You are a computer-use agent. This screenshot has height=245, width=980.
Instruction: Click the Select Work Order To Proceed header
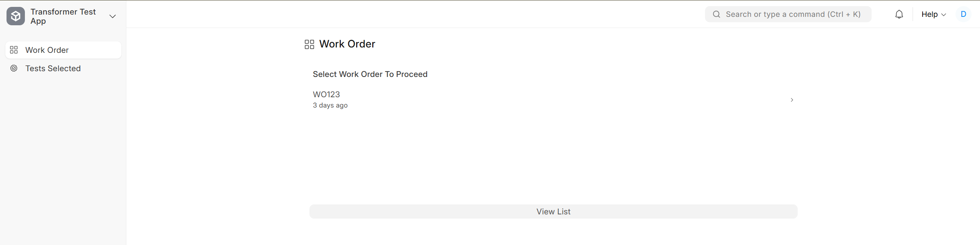tap(370, 74)
